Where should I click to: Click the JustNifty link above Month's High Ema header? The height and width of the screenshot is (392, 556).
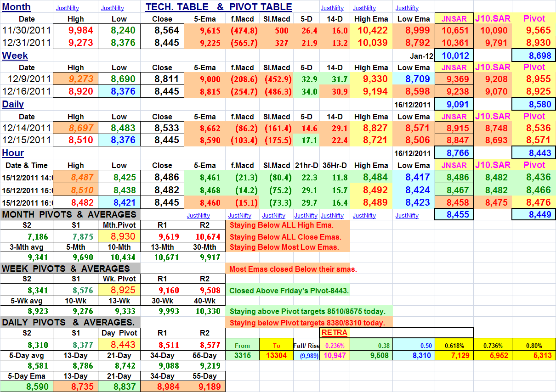[x=364, y=8]
